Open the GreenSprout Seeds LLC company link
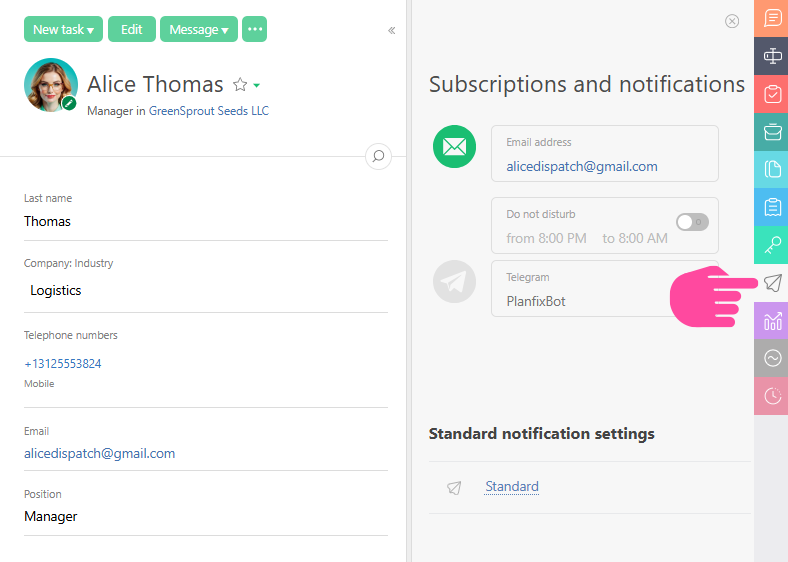This screenshot has width=788, height=562. tap(208, 111)
